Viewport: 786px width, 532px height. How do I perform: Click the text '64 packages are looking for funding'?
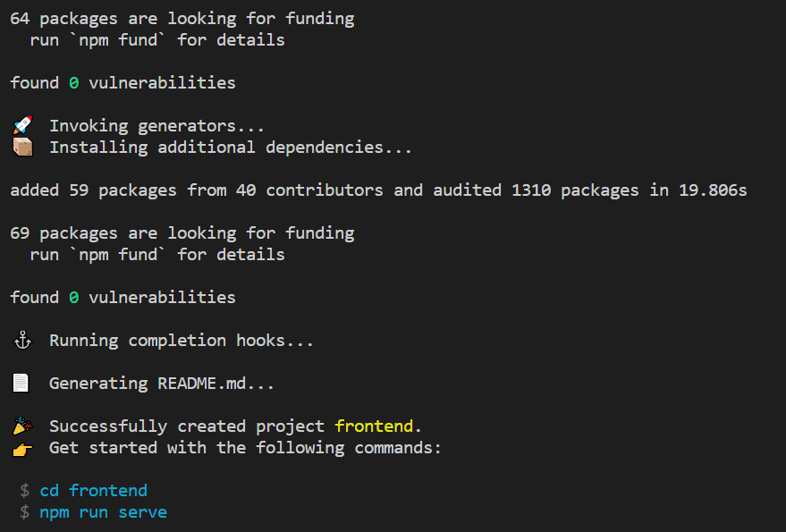point(182,19)
